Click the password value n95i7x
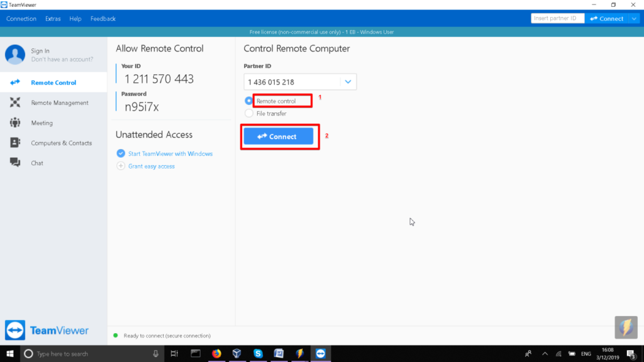 tap(142, 107)
